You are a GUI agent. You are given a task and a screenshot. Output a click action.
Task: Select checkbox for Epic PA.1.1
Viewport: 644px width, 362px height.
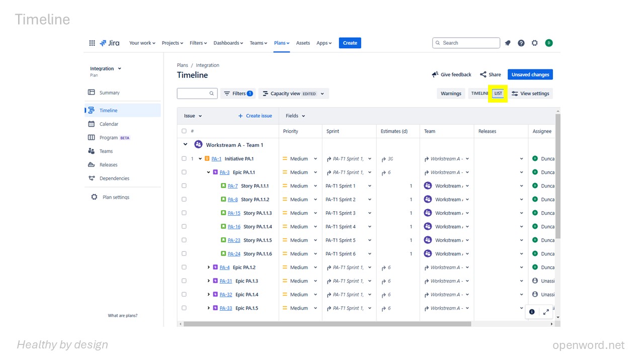click(184, 172)
